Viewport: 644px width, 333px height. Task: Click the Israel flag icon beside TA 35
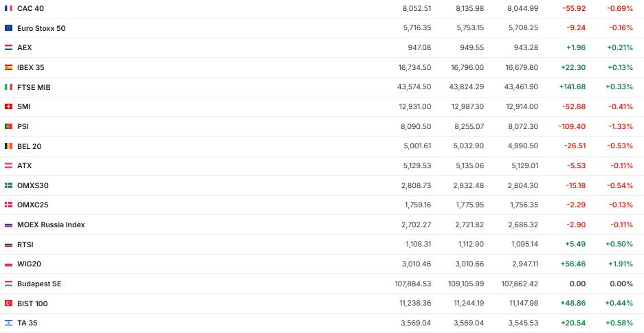click(8, 323)
